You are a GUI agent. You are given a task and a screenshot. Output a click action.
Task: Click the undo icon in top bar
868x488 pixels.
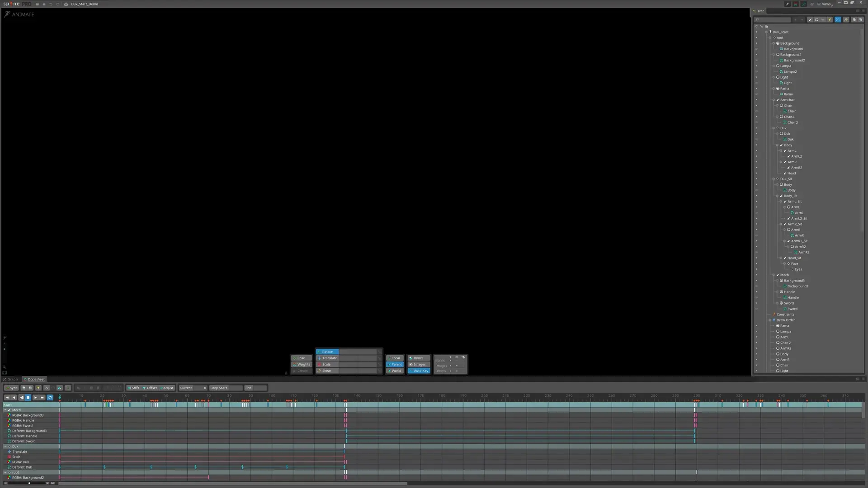[x=51, y=4]
